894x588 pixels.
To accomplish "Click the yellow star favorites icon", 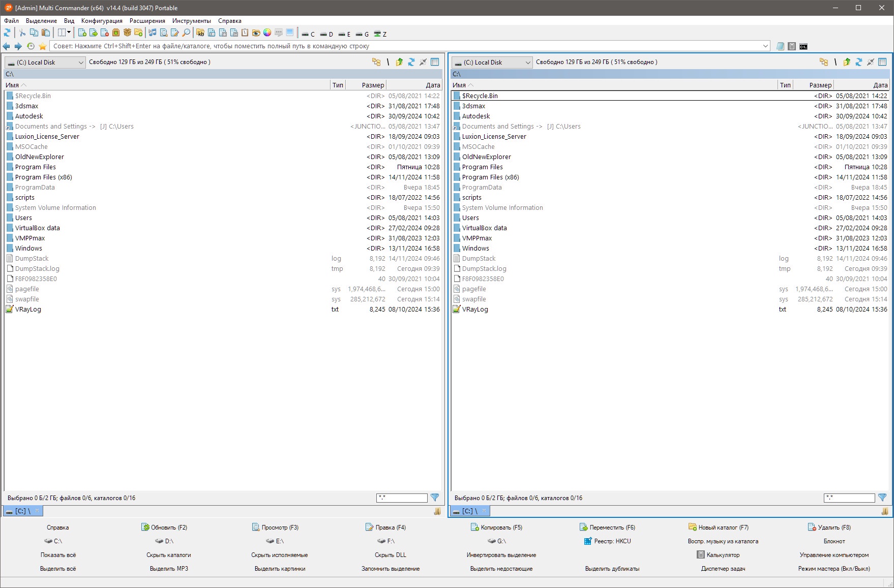I will (x=43, y=46).
